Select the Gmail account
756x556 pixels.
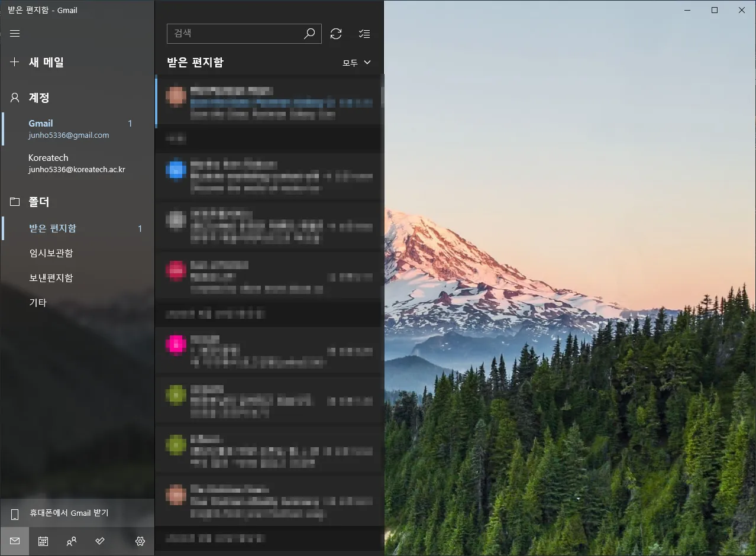69,129
